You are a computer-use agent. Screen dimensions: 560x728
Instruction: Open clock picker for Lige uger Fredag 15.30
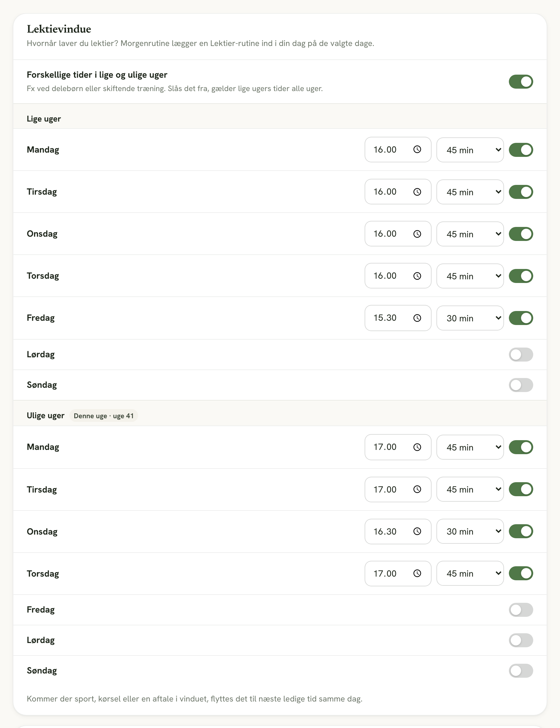pos(417,318)
